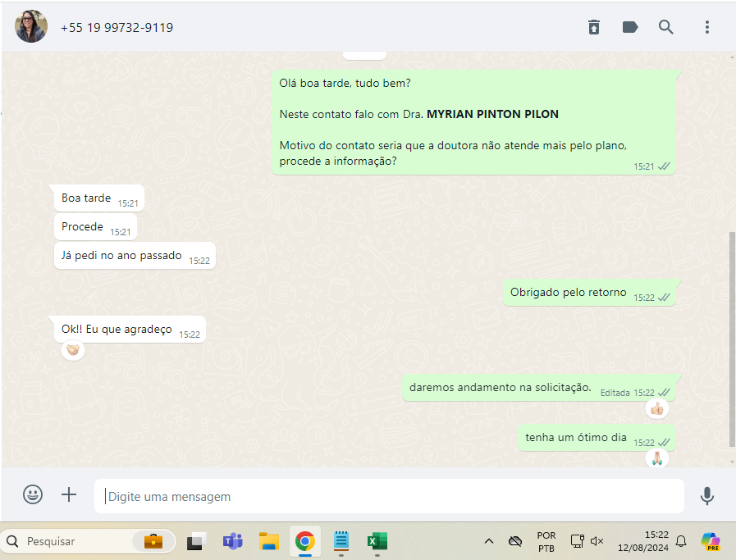Open the three-dot chat menu

[706, 27]
